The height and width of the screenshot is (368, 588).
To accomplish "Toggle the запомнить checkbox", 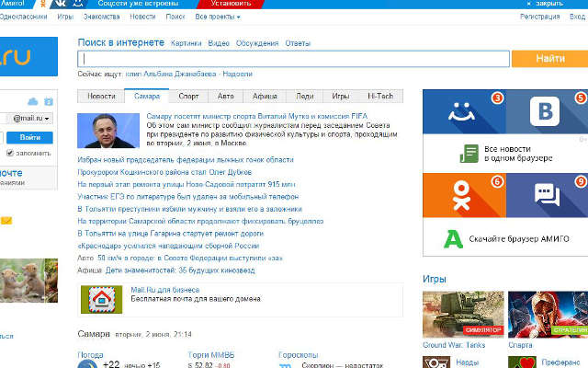I will pyautogui.click(x=10, y=153).
